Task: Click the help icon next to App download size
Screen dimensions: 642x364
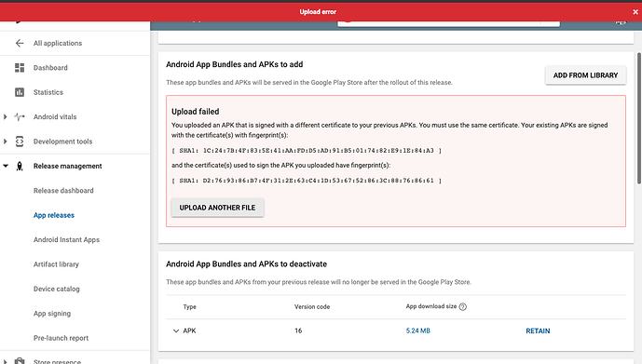Action: click(463, 306)
